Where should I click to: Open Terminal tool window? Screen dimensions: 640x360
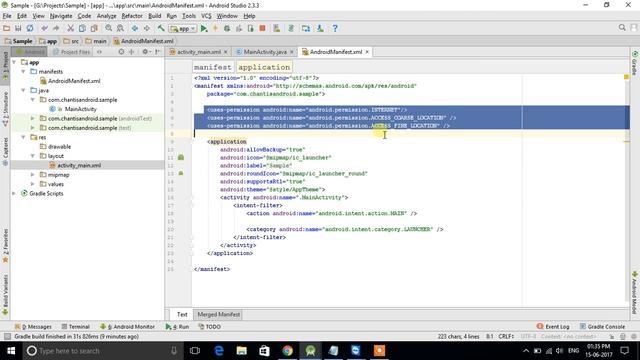coord(76,327)
